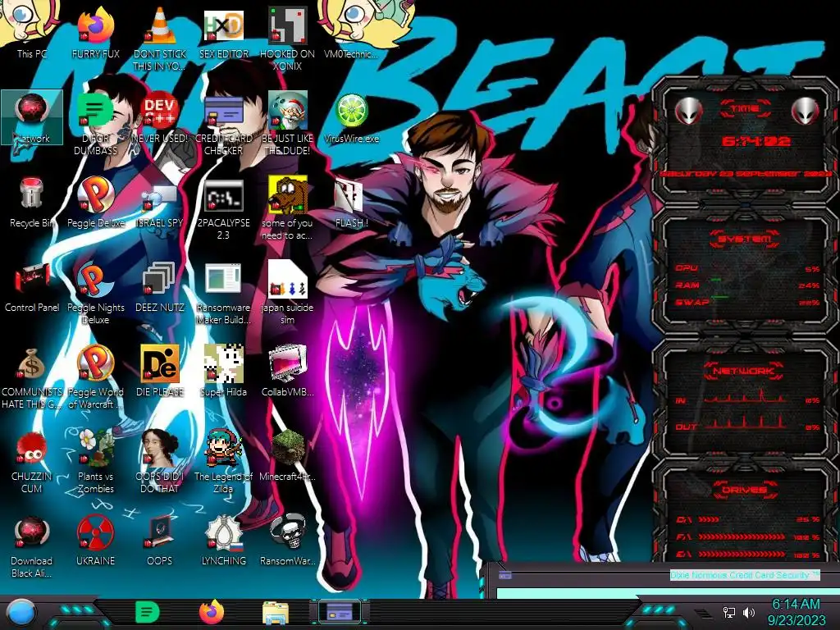
Task: Open the dog 'some of you need to' icon
Action: pyautogui.click(x=288, y=208)
